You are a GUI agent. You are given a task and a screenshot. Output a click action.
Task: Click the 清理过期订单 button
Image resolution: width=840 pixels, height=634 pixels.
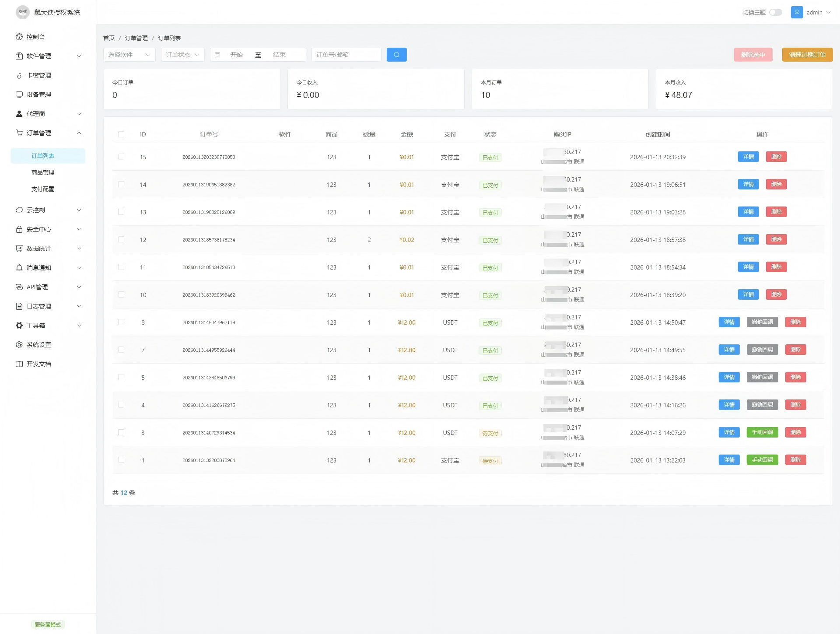[x=807, y=55]
